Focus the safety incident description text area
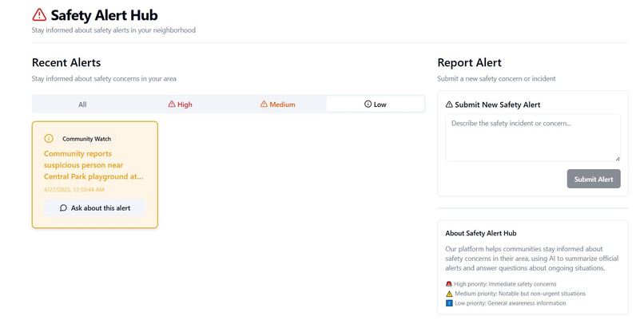This screenshot has width=644, height=320. point(533,137)
